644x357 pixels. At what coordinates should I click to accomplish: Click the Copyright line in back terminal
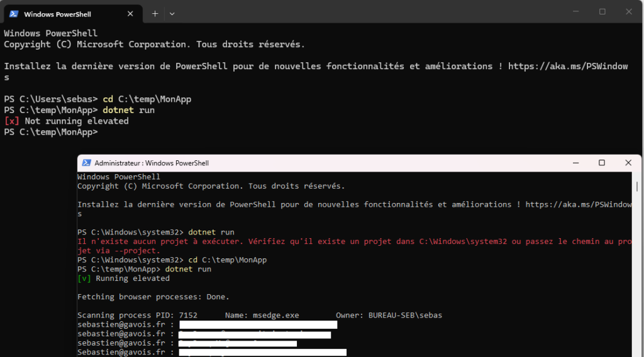(155, 45)
